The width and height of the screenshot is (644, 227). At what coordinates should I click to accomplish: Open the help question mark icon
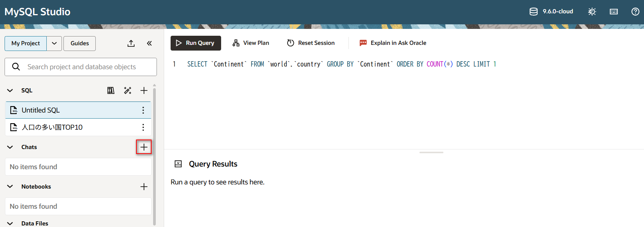(635, 12)
